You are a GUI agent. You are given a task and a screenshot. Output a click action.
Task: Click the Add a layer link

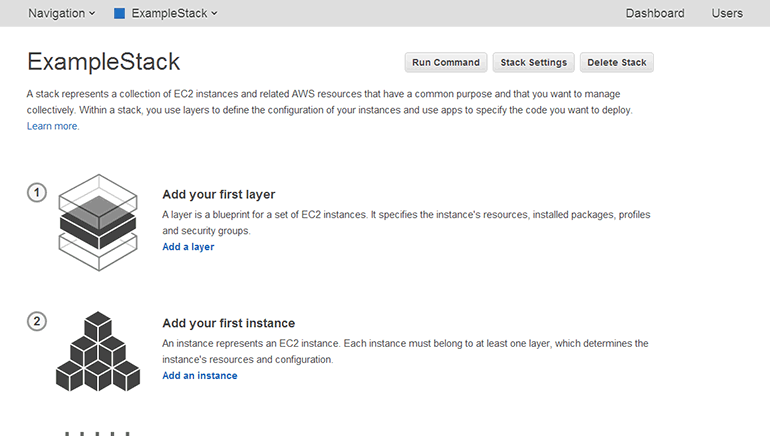coord(188,247)
